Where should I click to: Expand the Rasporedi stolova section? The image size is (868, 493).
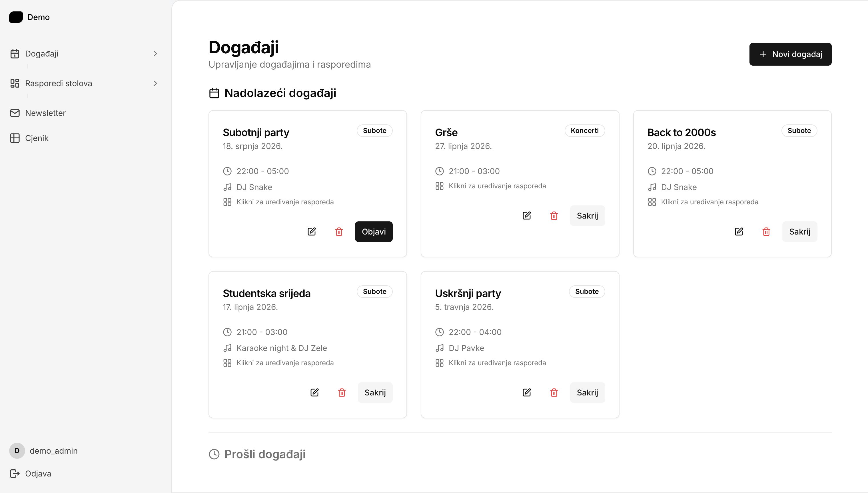coord(156,83)
